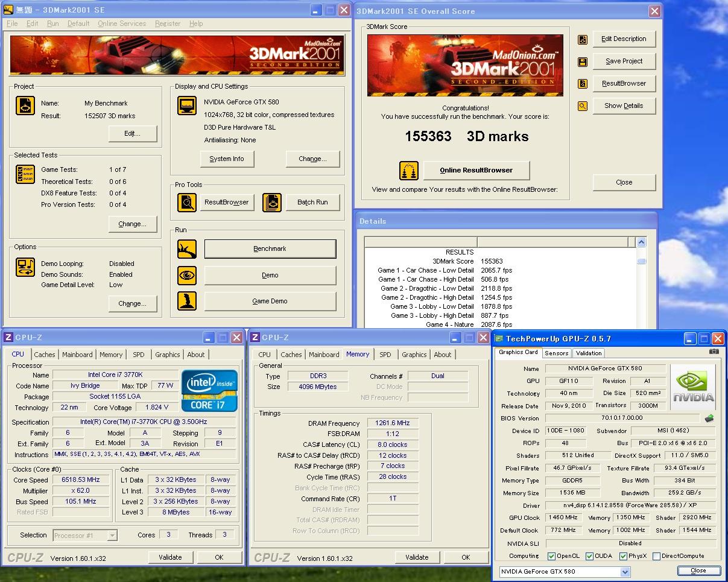Image resolution: width=728 pixels, height=582 pixels.
Task: Click the Edit... button under Project
Action: point(133,134)
